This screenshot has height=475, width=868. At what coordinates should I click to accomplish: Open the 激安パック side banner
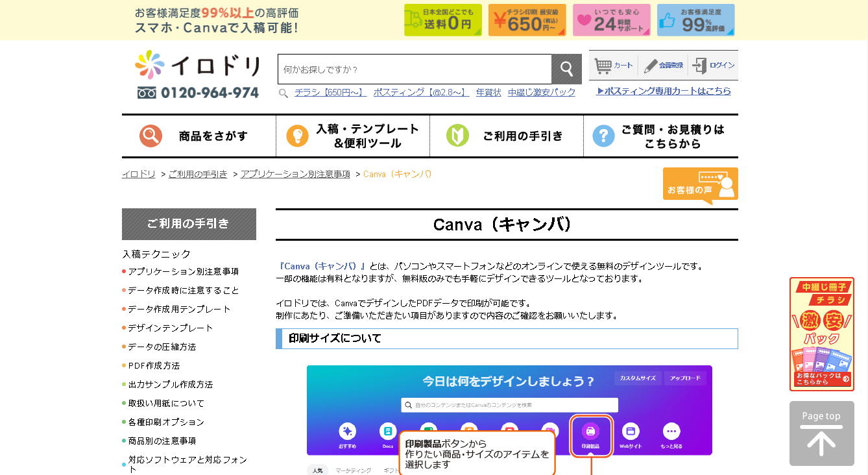coord(822,334)
